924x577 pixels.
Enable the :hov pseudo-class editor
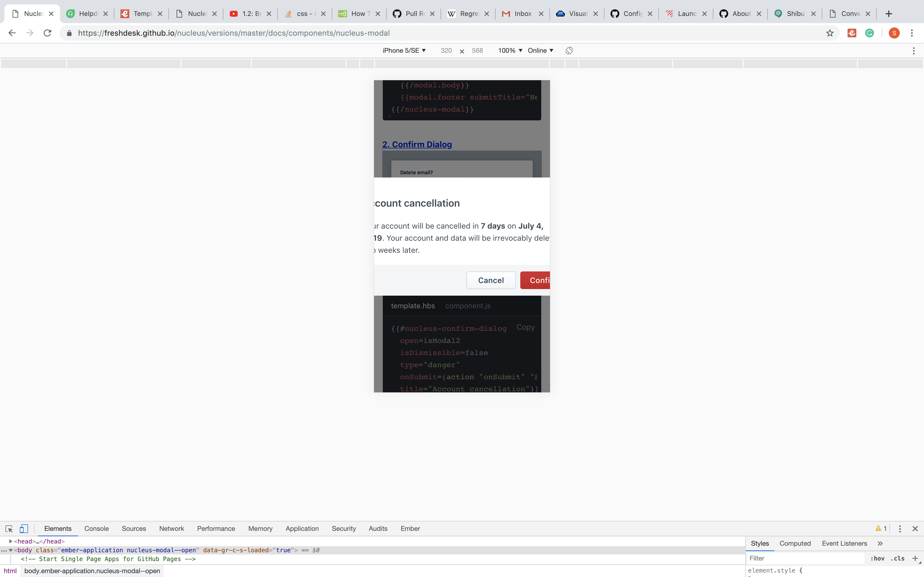(878, 558)
